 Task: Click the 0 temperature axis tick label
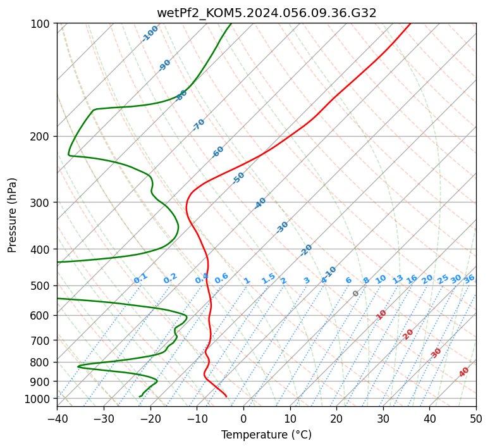tap(244, 418)
